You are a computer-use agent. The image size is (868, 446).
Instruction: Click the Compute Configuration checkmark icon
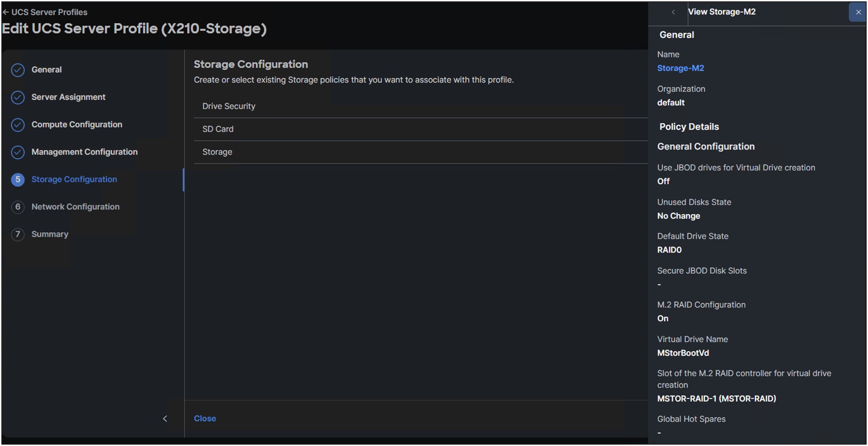coord(17,125)
